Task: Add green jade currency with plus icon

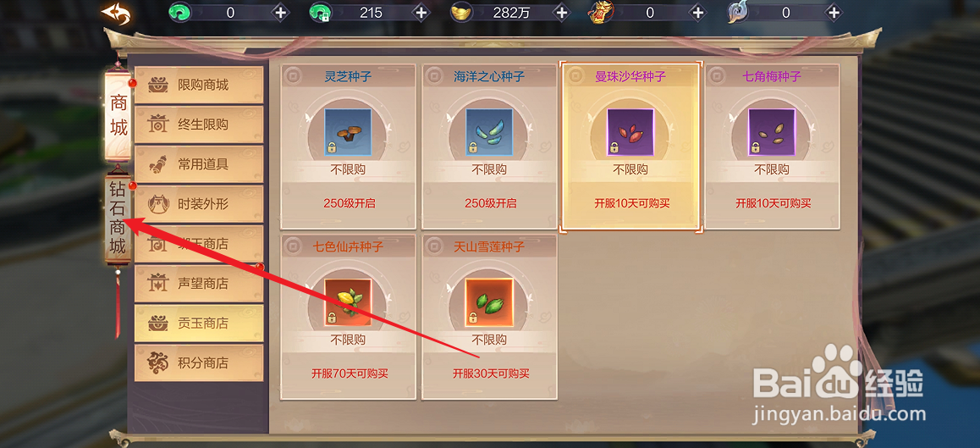Action: click(x=280, y=13)
